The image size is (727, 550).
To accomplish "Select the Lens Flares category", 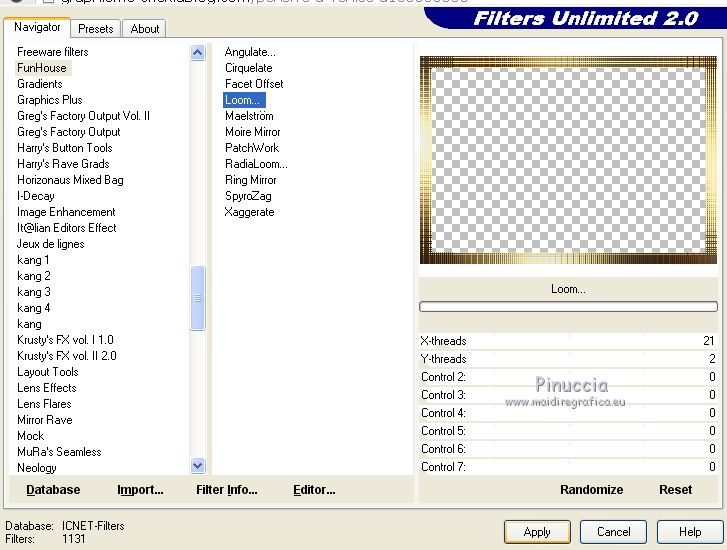I will [x=45, y=404].
